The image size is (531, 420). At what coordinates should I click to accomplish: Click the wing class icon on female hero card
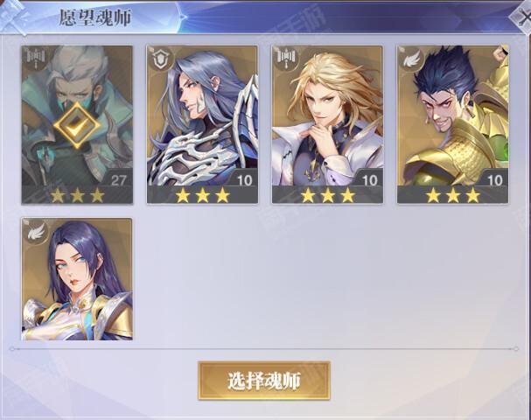[x=36, y=231]
